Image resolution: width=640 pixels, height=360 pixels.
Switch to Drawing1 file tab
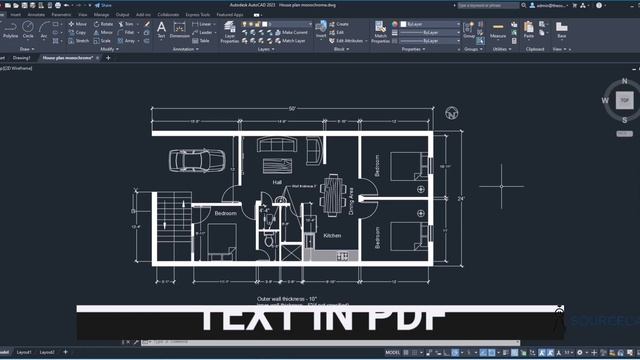pos(22,58)
